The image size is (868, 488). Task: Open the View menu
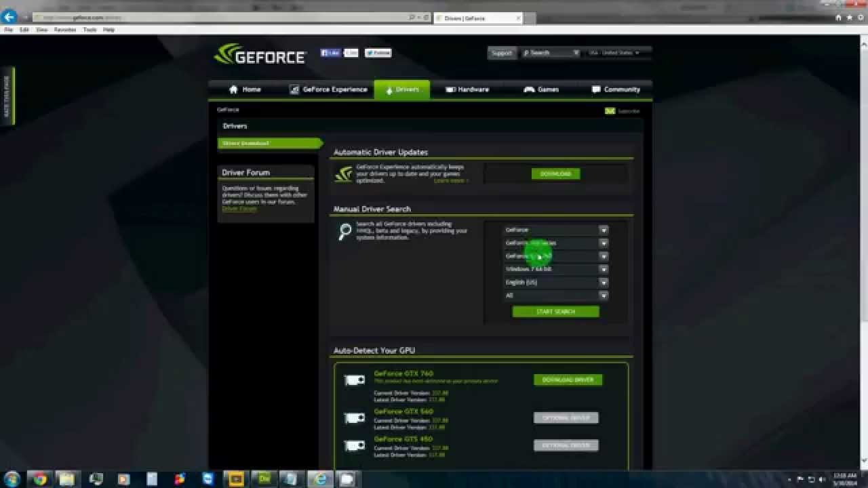coord(41,30)
